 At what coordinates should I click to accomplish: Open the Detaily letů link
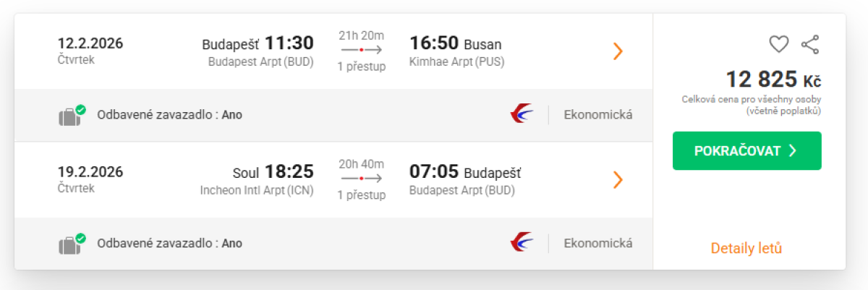coord(746,248)
